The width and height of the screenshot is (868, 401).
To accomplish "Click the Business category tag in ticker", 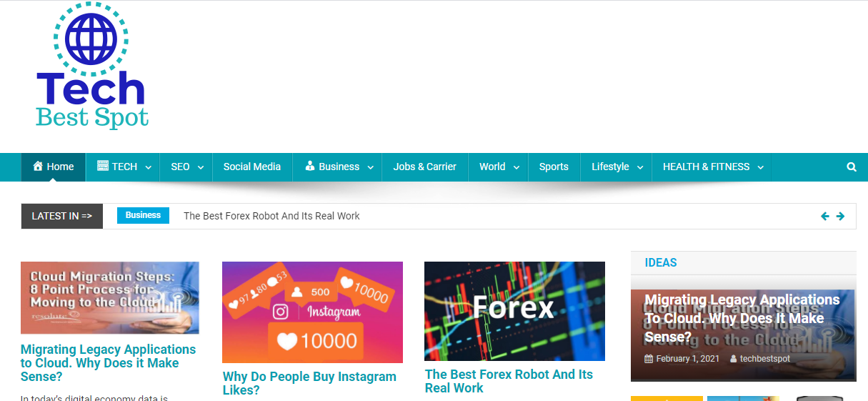I will tap(143, 215).
